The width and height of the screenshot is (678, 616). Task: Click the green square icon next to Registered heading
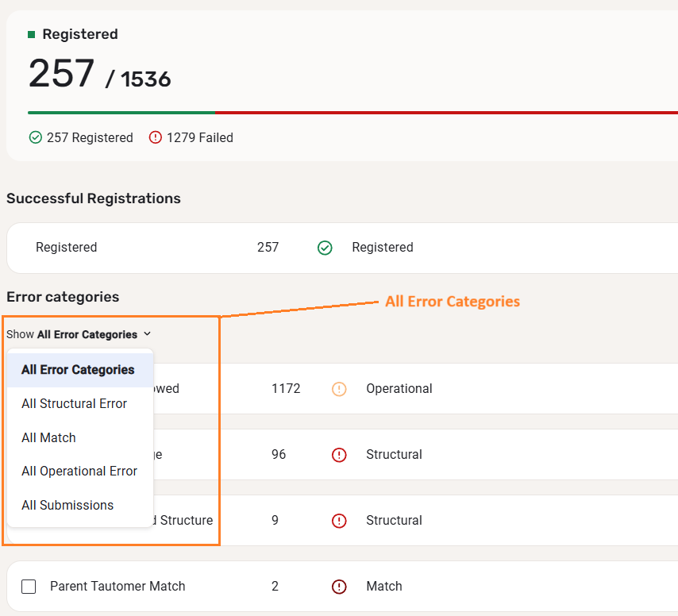click(x=32, y=34)
